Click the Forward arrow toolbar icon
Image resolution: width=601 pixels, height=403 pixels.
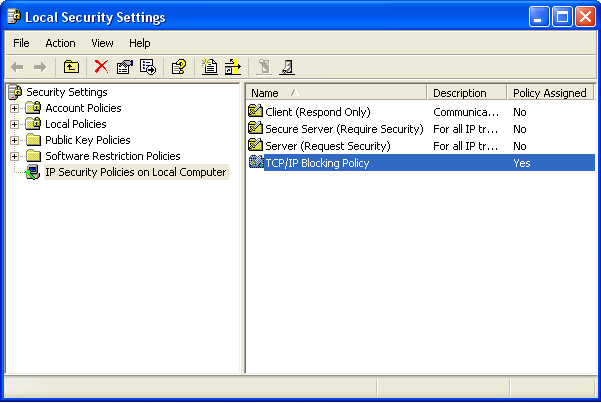click(40, 67)
